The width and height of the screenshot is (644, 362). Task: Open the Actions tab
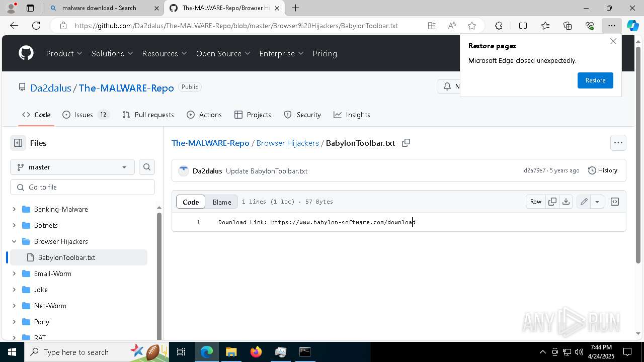[204, 115]
